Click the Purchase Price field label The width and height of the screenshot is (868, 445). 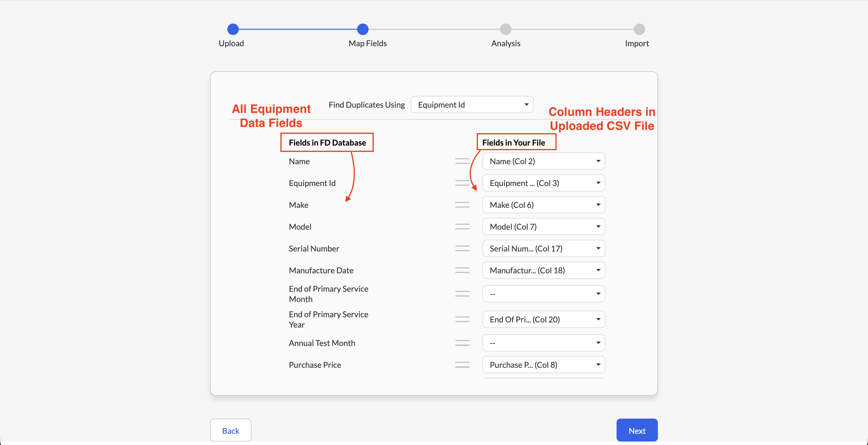(x=315, y=365)
